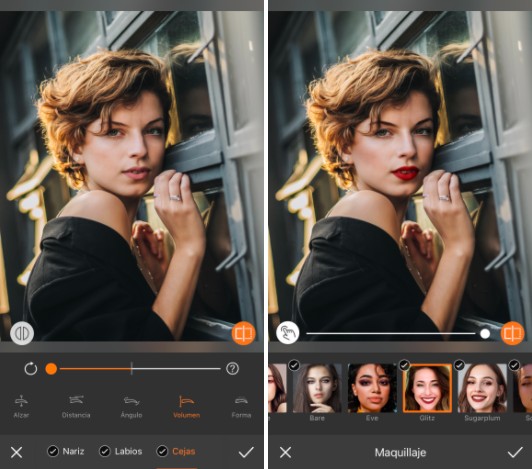Toggle the Nariz checkbox
Viewport: 532px width, 469px height.
click(53, 451)
